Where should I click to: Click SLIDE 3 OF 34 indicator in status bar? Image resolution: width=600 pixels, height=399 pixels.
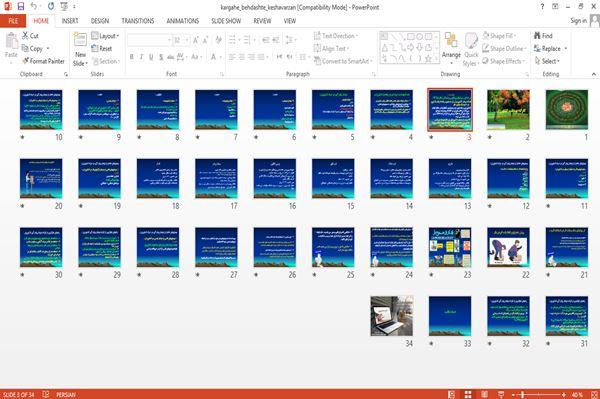pyautogui.click(x=18, y=394)
